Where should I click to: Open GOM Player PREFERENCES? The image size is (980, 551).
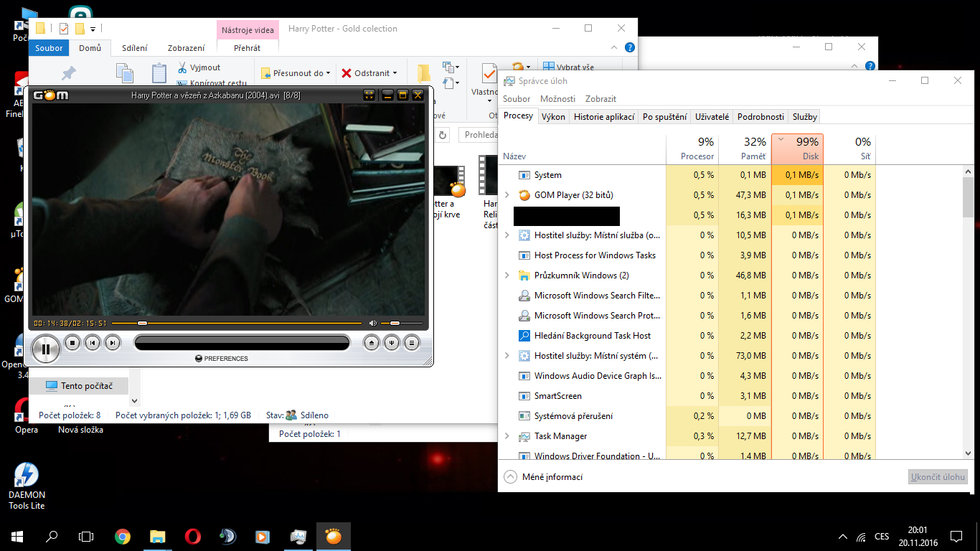click(222, 359)
